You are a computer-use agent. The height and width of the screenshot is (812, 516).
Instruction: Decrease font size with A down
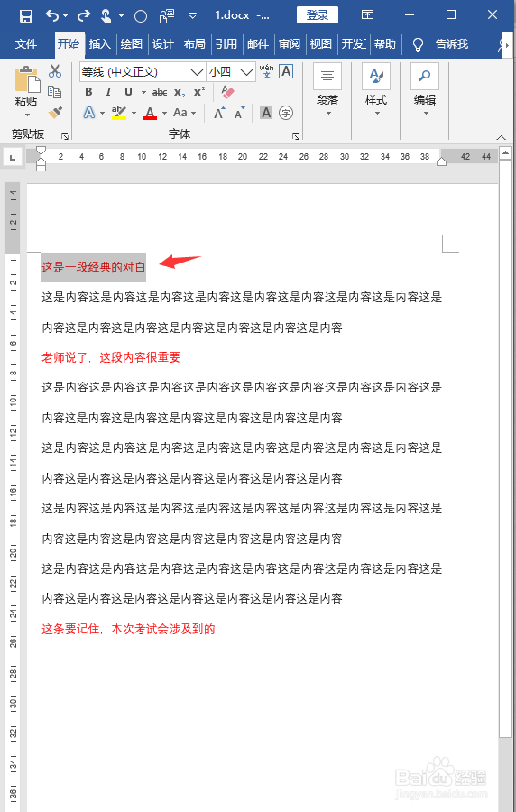(x=239, y=113)
